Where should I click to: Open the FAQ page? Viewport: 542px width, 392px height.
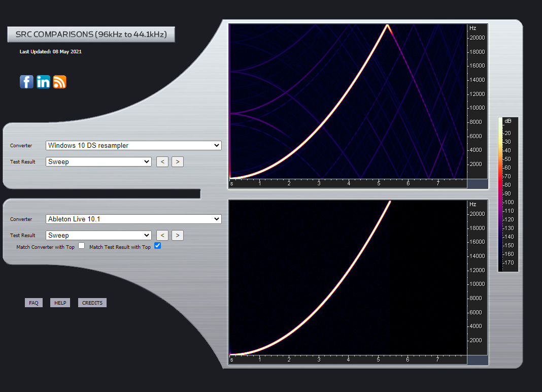pos(33,303)
